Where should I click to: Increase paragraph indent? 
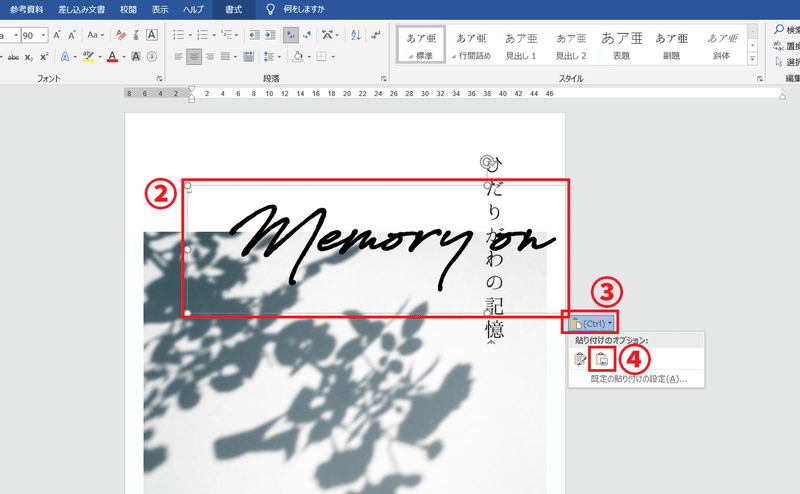coord(270,35)
